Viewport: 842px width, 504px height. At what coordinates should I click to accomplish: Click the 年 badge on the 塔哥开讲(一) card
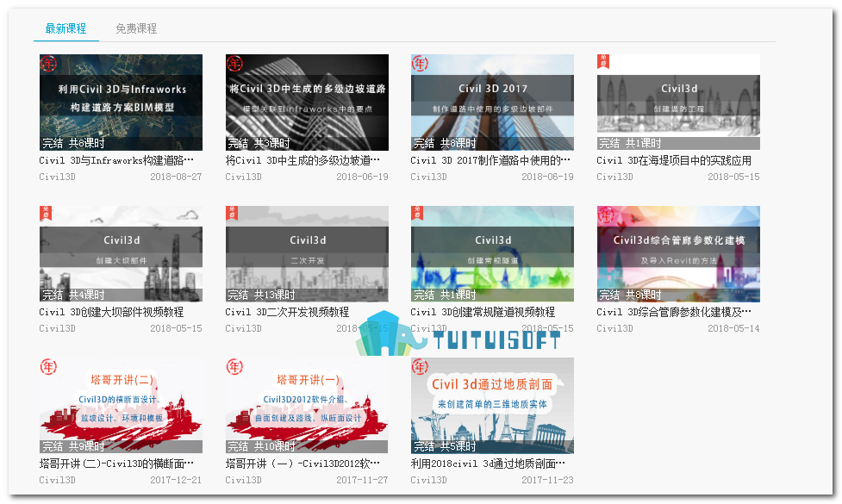[x=234, y=367]
